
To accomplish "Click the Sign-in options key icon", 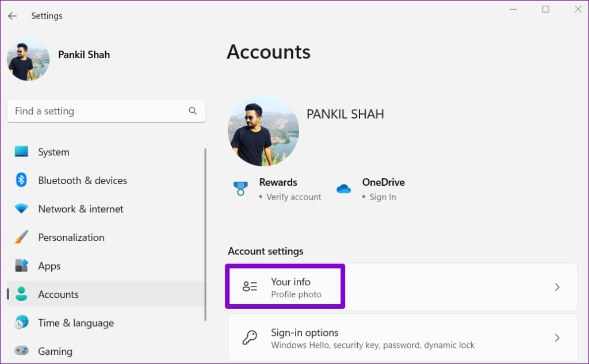I will pos(249,337).
